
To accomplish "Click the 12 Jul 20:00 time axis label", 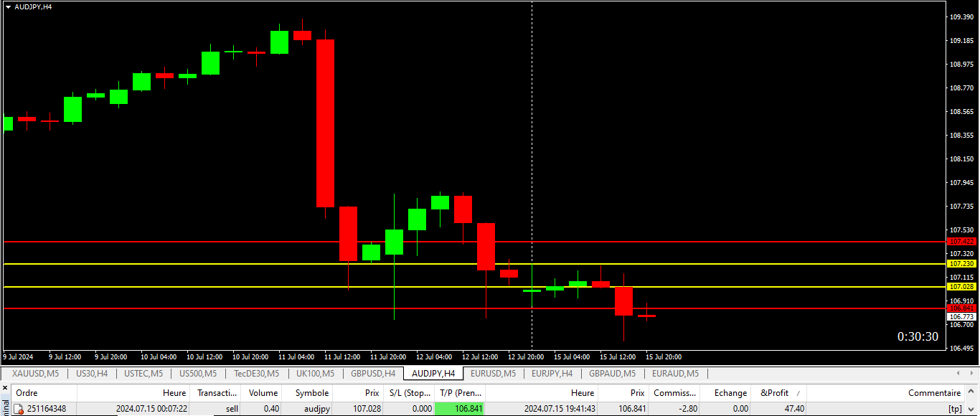I will click(x=526, y=356).
